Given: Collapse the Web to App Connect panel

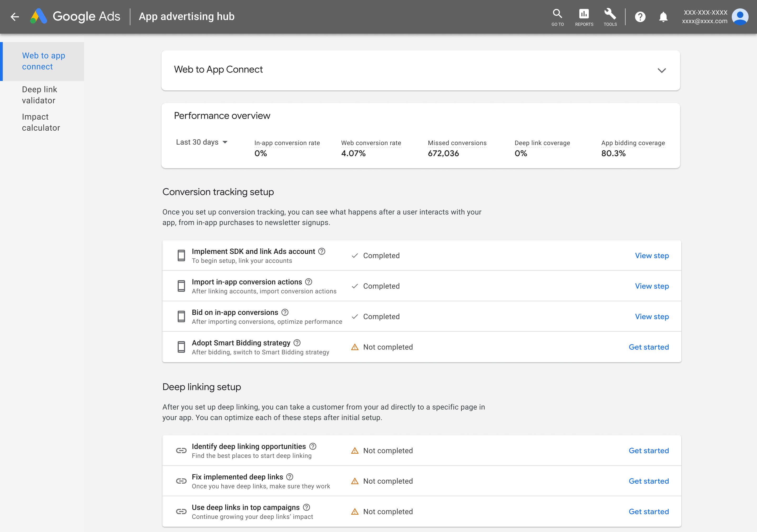Looking at the screenshot, I should pos(662,70).
